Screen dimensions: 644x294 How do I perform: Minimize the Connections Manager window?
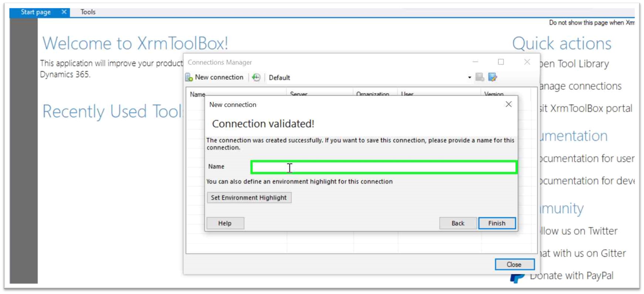click(x=475, y=62)
